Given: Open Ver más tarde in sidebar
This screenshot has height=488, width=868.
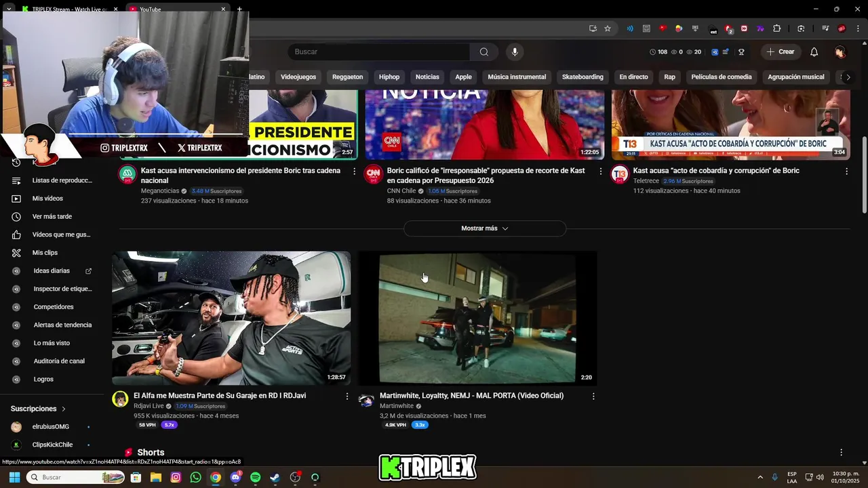Looking at the screenshot, I should pos(51,217).
